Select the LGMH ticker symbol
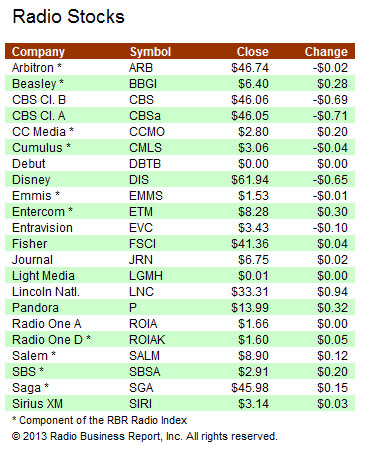Image resolution: width=370 pixels, height=458 pixels. [146, 276]
